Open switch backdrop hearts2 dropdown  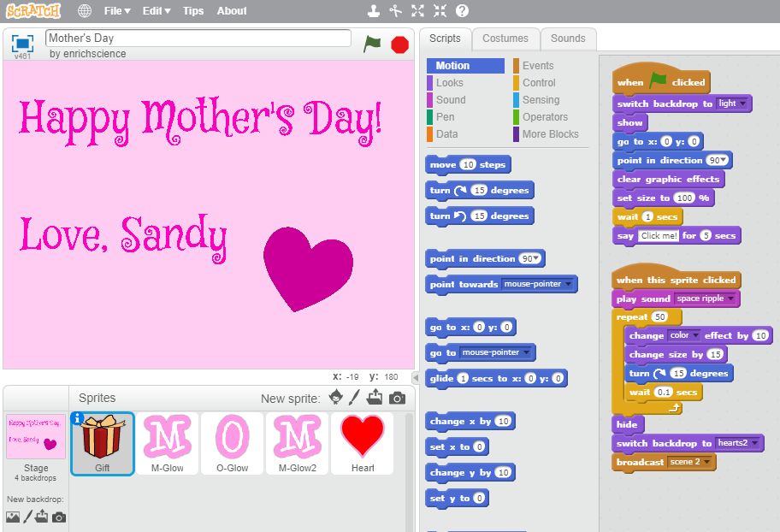(x=756, y=443)
